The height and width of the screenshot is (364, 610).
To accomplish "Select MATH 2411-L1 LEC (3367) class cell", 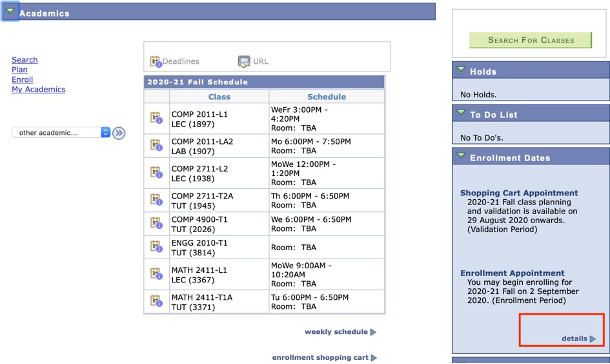I will coord(219,275).
